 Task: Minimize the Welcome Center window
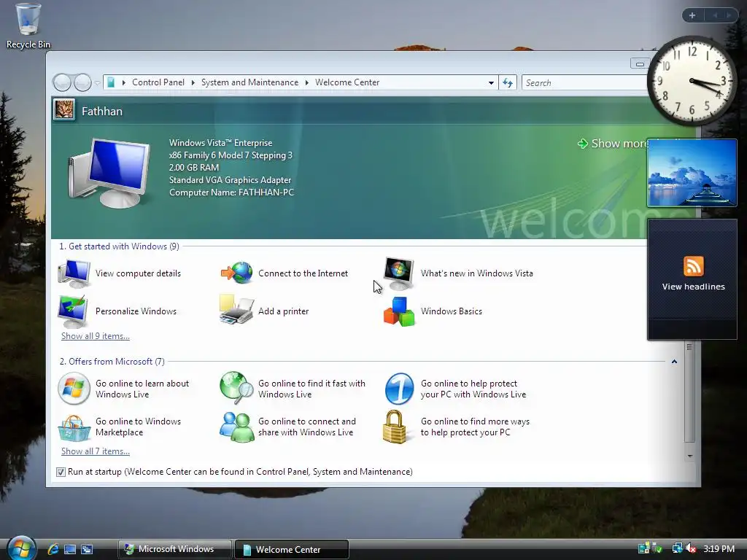point(640,63)
